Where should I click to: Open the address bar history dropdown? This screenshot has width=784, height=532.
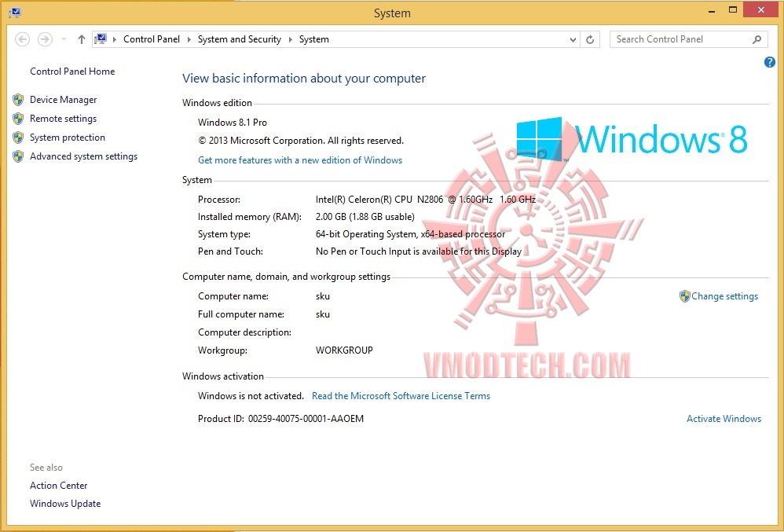coord(573,39)
